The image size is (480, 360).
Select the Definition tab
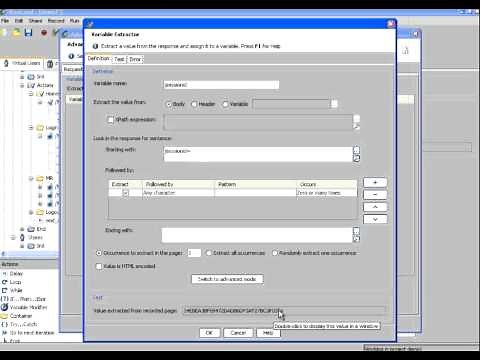coord(99,59)
